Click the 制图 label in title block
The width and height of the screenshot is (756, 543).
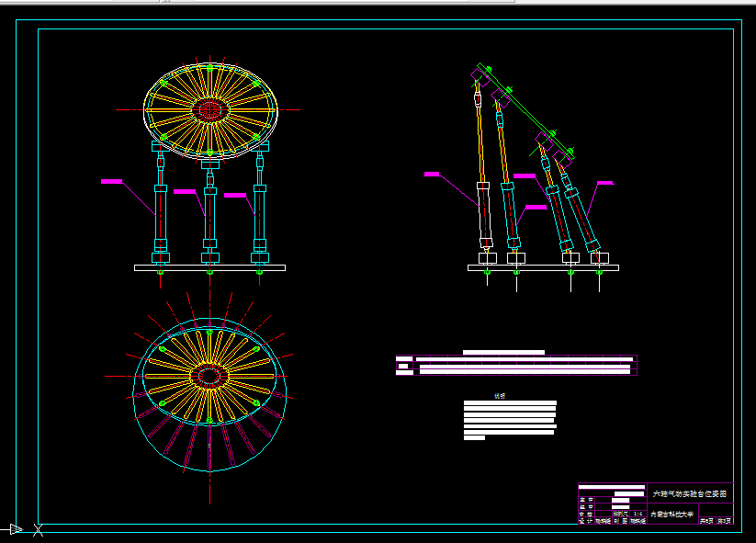pos(621,521)
